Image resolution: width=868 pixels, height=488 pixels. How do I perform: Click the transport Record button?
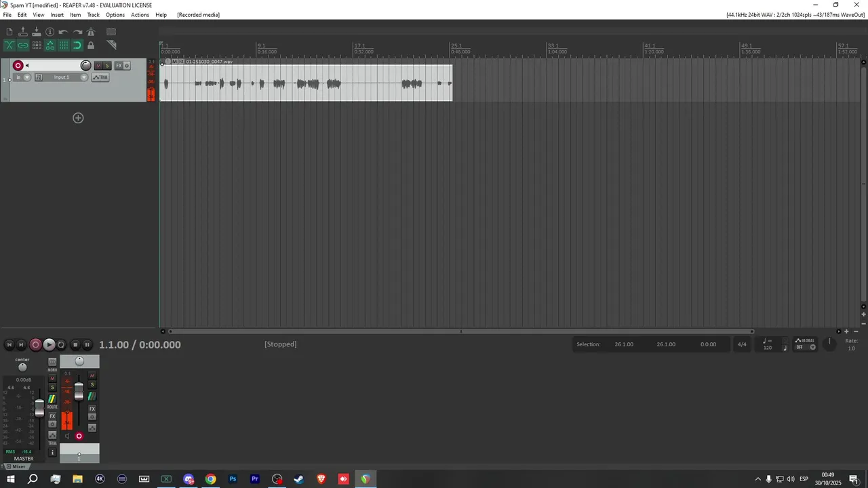click(36, 345)
